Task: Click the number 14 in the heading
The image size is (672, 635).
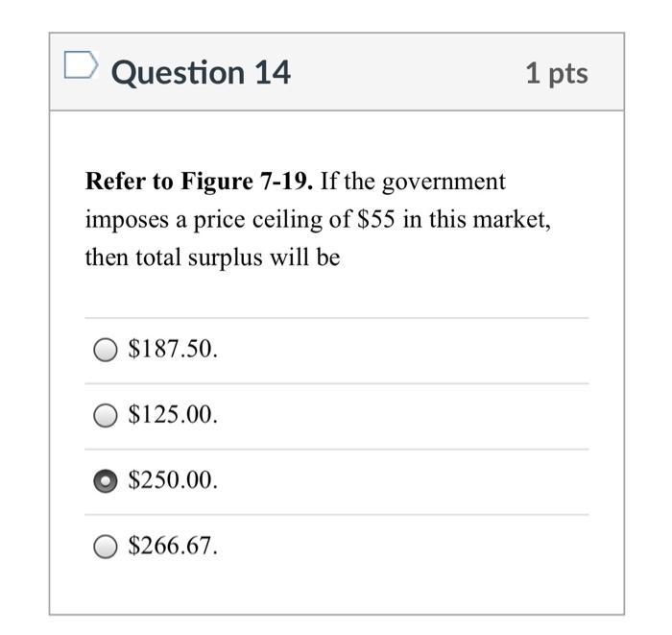Action: click(x=273, y=72)
